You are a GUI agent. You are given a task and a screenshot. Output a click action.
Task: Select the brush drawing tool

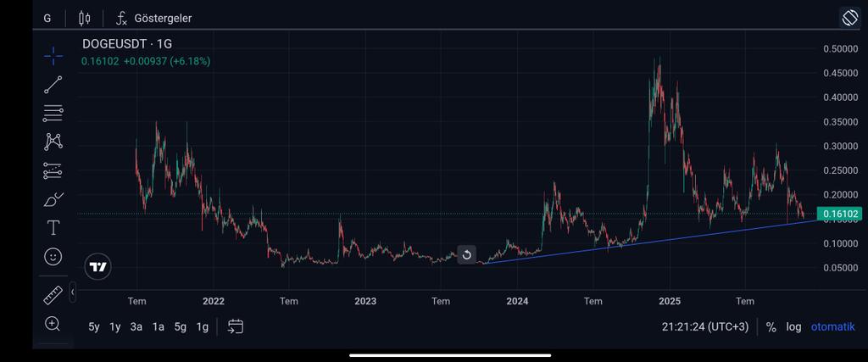[53, 199]
